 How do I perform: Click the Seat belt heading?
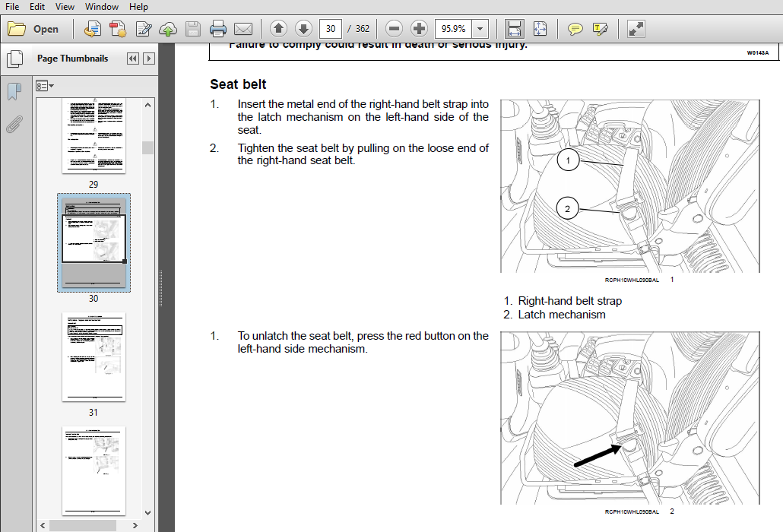coord(238,84)
